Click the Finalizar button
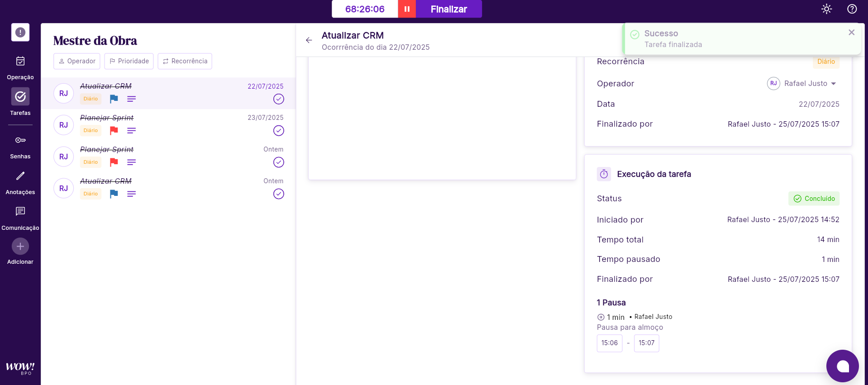This screenshot has height=385, width=868. (x=448, y=9)
